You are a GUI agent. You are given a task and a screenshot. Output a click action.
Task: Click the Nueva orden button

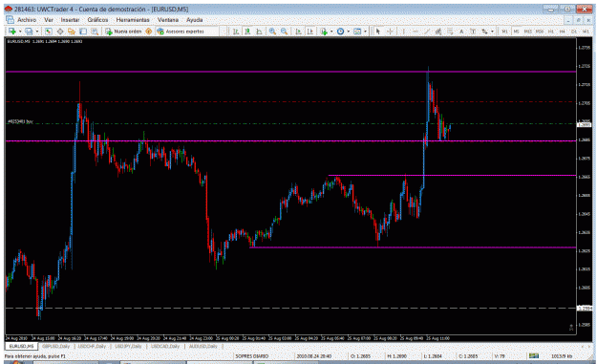123,32
